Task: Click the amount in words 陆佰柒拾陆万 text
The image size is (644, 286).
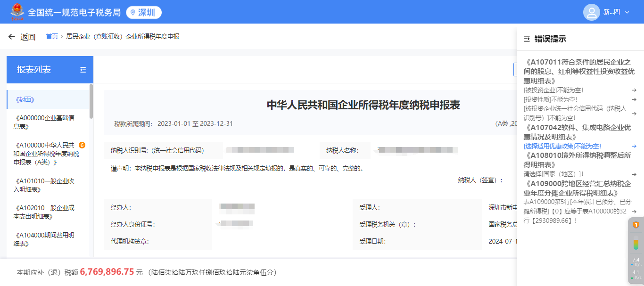Action: 212,272
